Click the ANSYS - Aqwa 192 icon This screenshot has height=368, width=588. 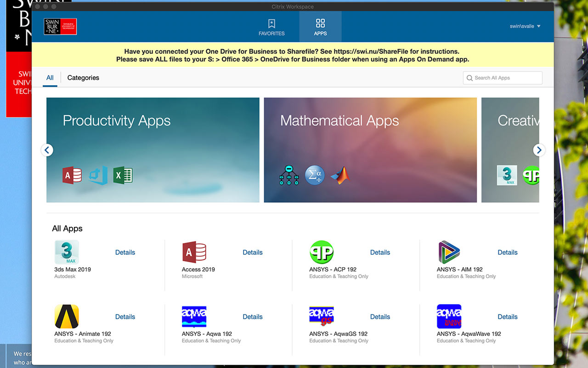[x=194, y=316]
